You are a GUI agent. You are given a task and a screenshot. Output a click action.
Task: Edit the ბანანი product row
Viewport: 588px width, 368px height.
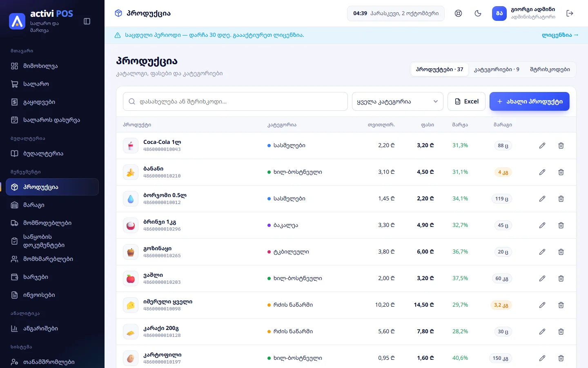click(542, 172)
